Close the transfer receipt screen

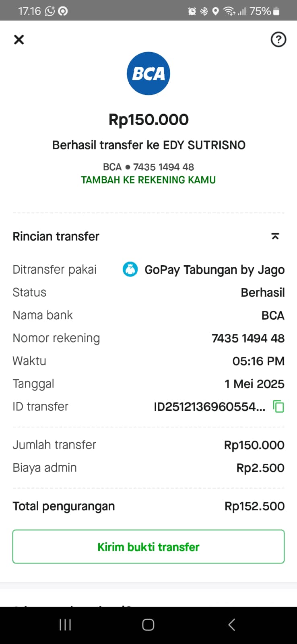point(19,39)
